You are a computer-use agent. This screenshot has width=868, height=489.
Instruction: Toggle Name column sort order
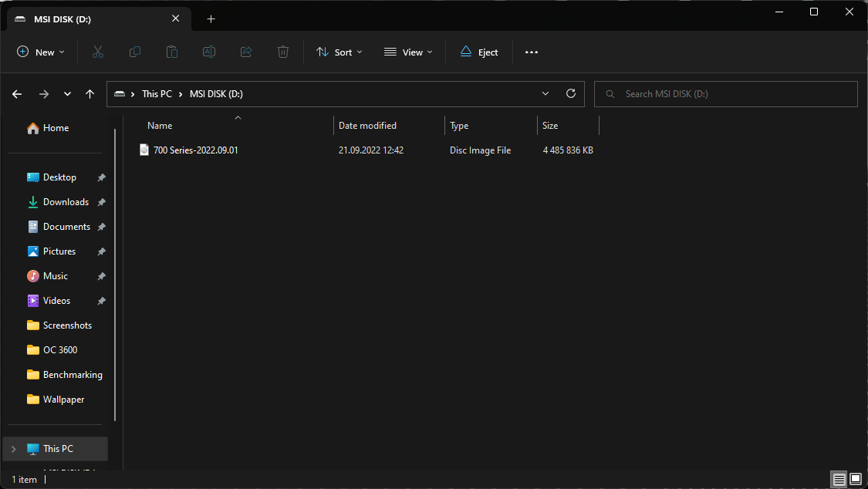[x=159, y=125]
